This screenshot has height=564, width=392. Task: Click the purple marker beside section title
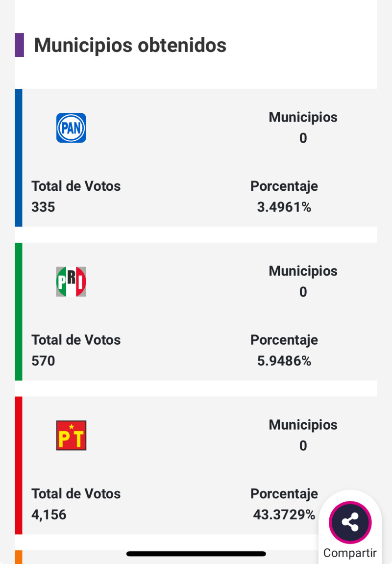[x=20, y=45]
